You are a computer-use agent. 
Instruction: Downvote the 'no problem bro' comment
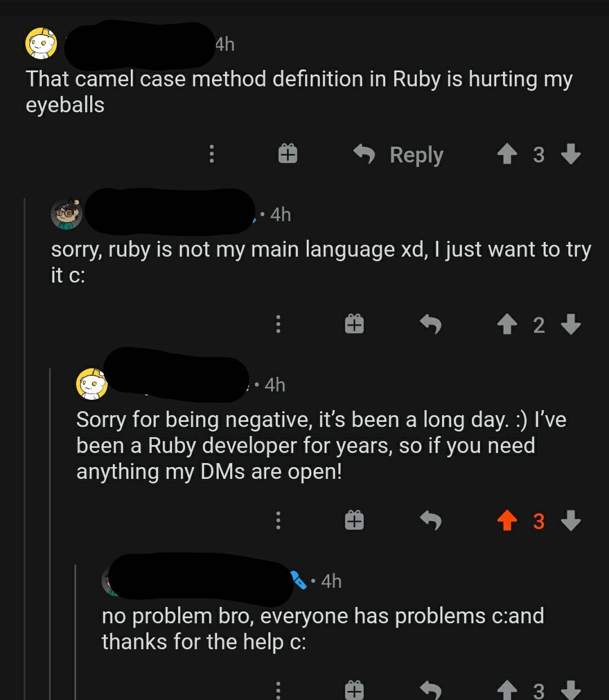coord(571,689)
